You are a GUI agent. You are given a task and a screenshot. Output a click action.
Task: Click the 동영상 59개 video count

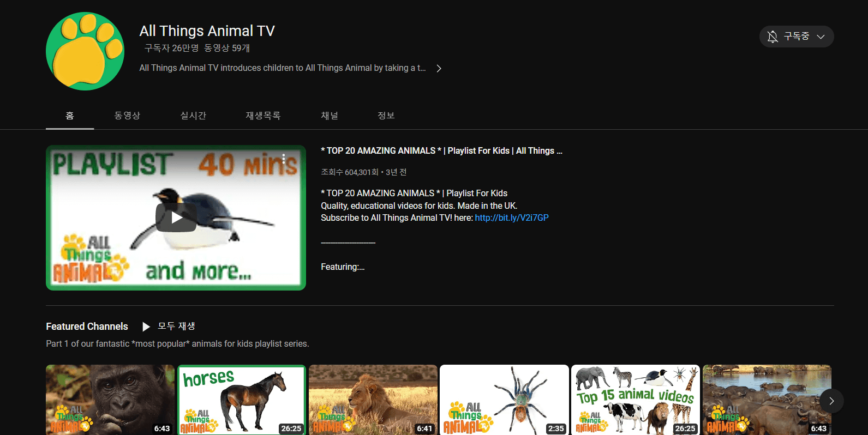point(227,48)
